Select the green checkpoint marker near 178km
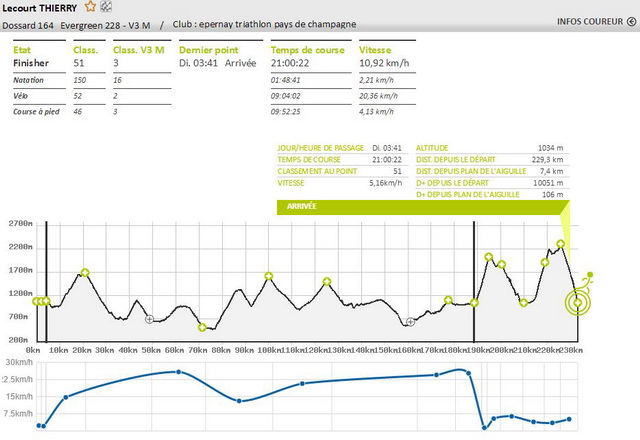 click(x=448, y=300)
